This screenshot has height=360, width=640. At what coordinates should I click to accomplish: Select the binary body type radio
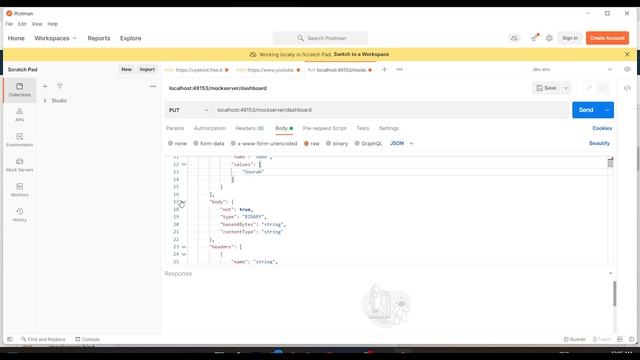tap(328, 143)
